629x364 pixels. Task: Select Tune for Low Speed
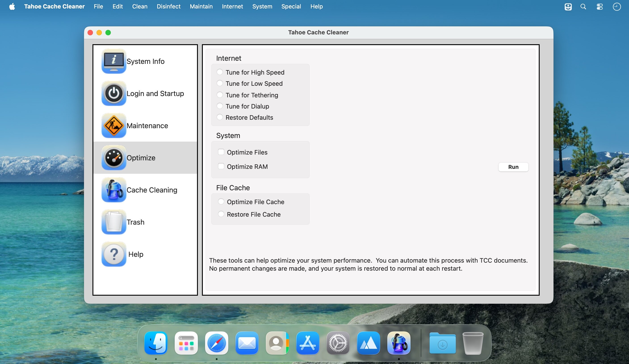click(220, 83)
